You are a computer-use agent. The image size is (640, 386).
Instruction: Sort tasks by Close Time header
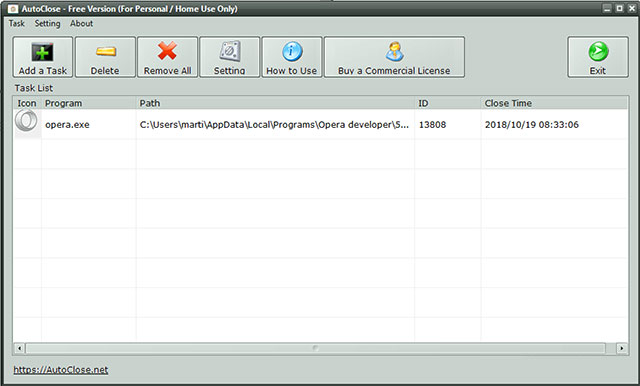(554, 103)
